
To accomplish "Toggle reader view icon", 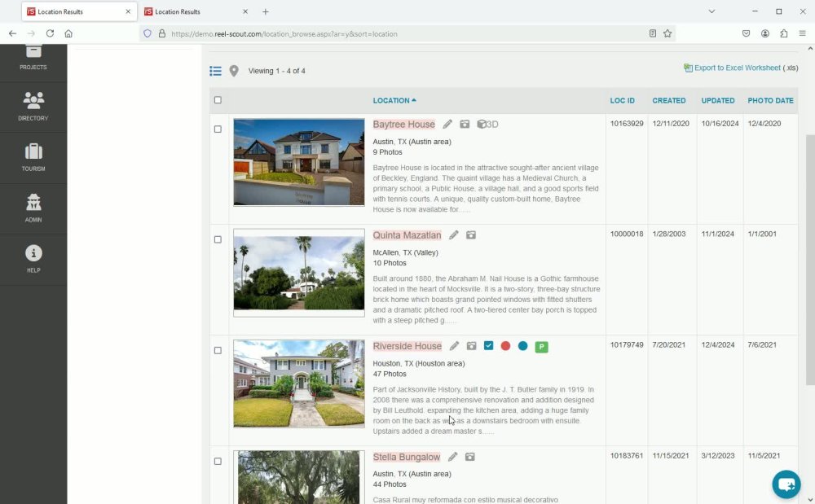I will pos(653,33).
